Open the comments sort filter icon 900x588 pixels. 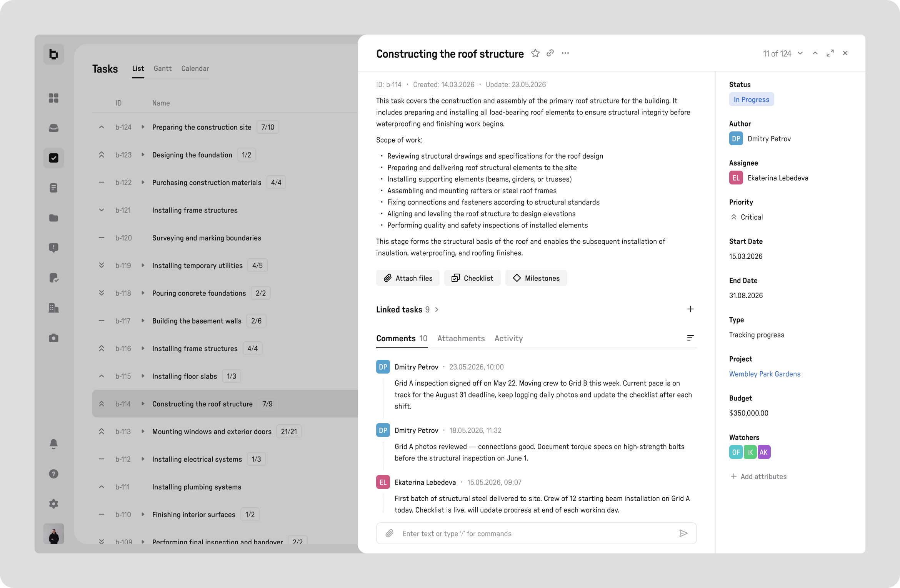click(690, 338)
